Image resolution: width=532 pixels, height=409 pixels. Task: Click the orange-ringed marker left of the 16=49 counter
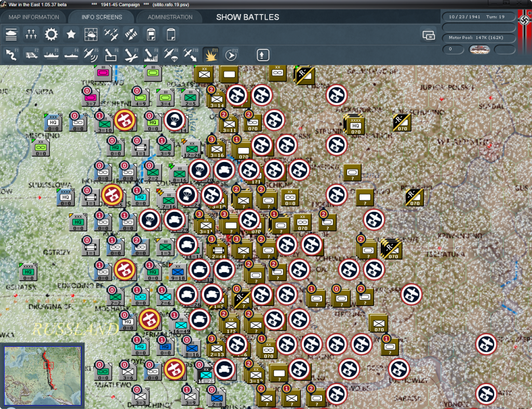150,319
